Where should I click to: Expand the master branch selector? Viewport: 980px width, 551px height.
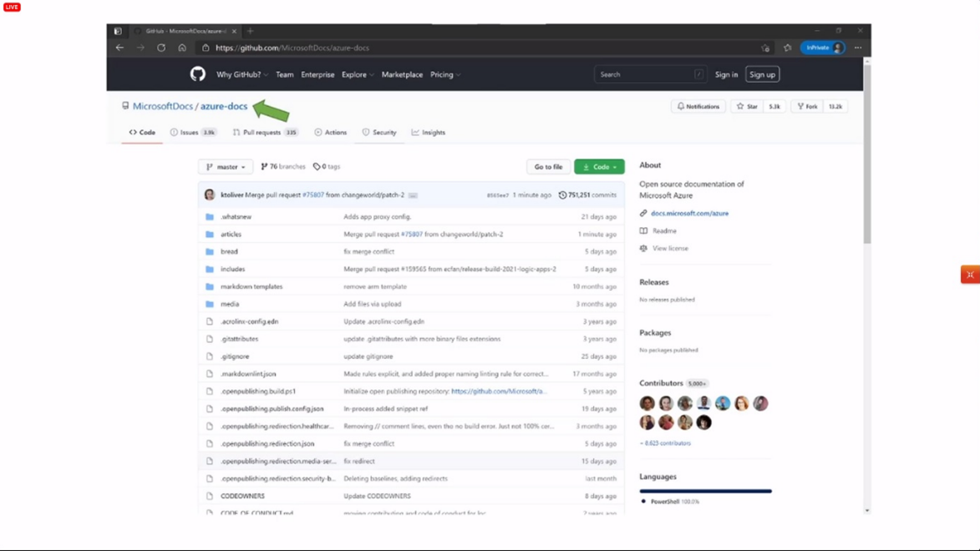[226, 167]
